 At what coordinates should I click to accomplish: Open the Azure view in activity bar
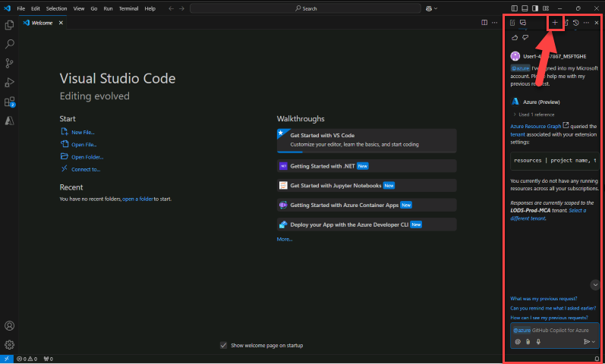point(10,121)
